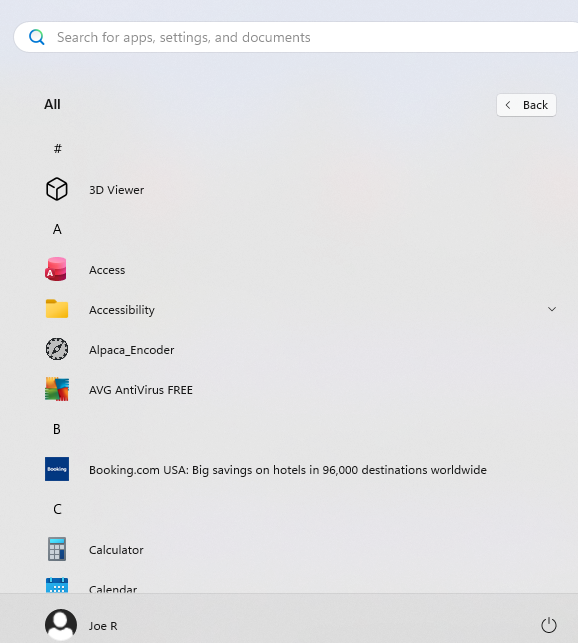578x643 pixels.
Task: Jump to letter index via # header
Action: (57, 148)
